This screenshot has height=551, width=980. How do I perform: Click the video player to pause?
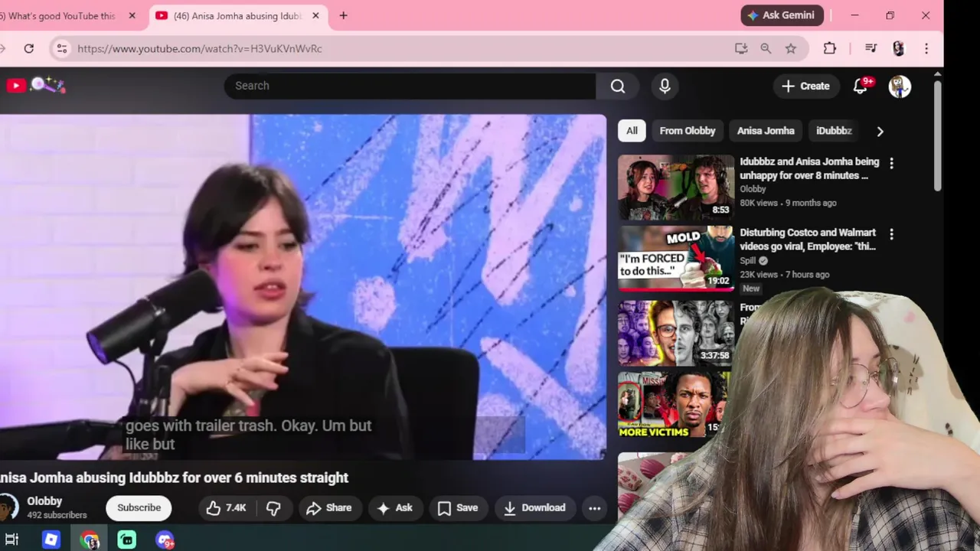302,287
